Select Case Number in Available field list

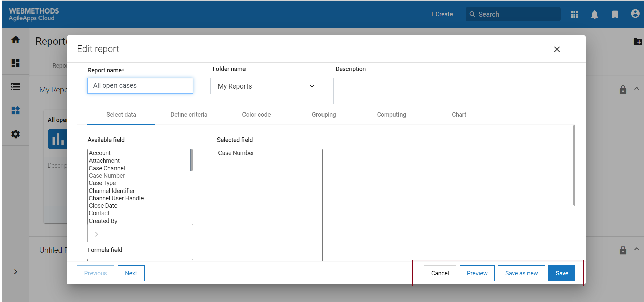click(139, 176)
